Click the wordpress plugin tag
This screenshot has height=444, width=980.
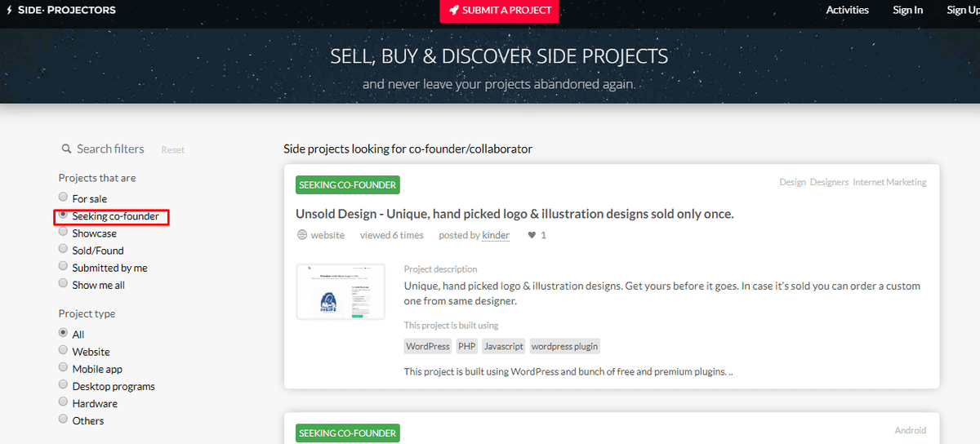tap(564, 346)
